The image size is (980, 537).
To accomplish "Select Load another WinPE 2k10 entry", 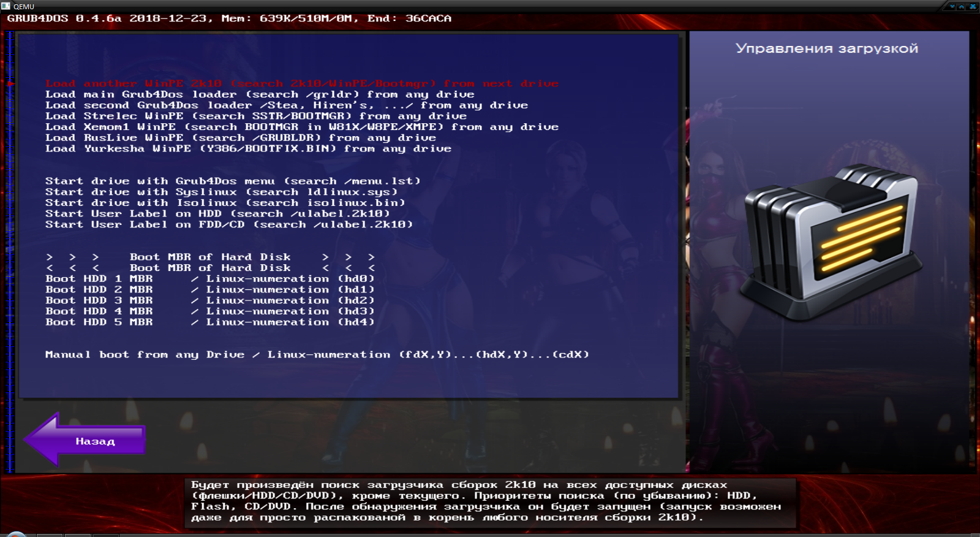I will pyautogui.click(x=301, y=83).
